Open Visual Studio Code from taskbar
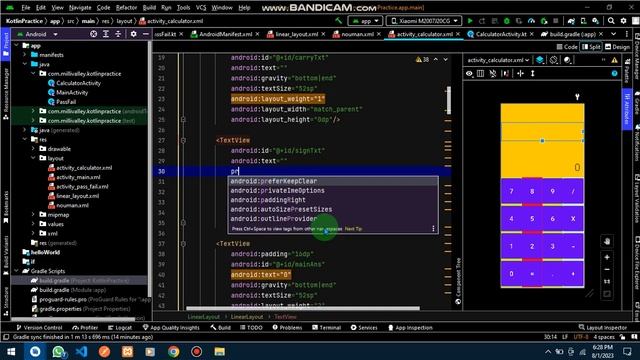The width and height of the screenshot is (640, 360). tap(81, 351)
